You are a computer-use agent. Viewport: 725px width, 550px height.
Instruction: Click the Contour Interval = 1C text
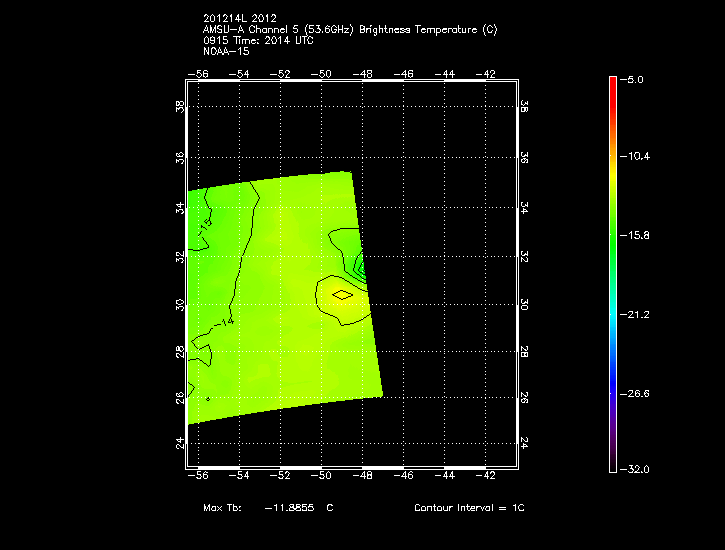469,508
